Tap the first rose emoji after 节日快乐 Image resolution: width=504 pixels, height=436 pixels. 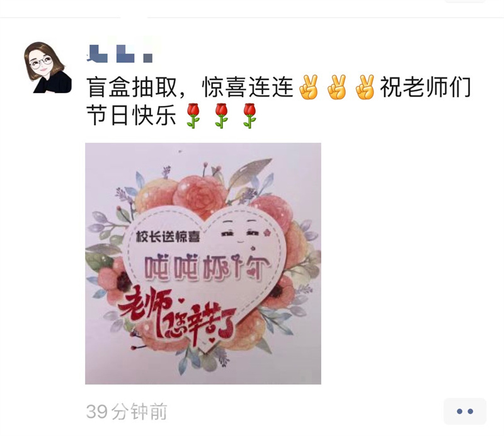coord(193,116)
